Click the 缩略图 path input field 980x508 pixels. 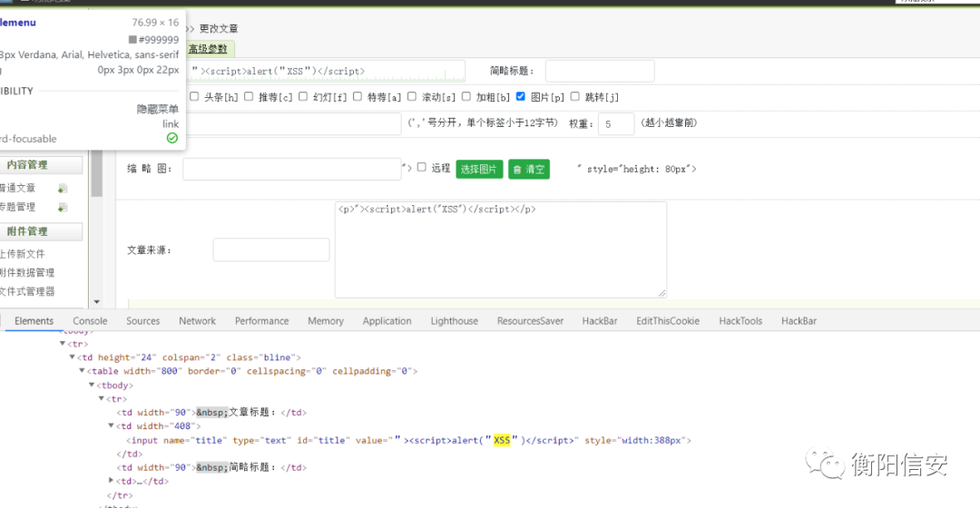[x=292, y=169]
